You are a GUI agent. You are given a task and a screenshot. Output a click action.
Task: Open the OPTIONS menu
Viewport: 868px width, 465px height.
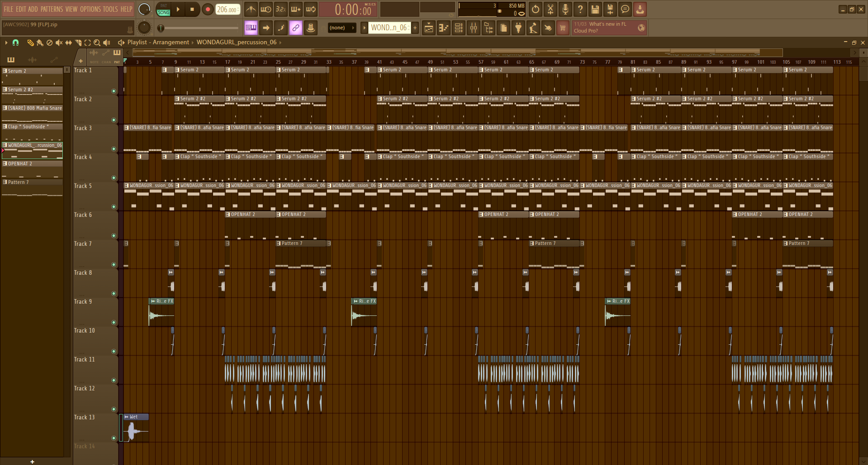[x=90, y=9]
